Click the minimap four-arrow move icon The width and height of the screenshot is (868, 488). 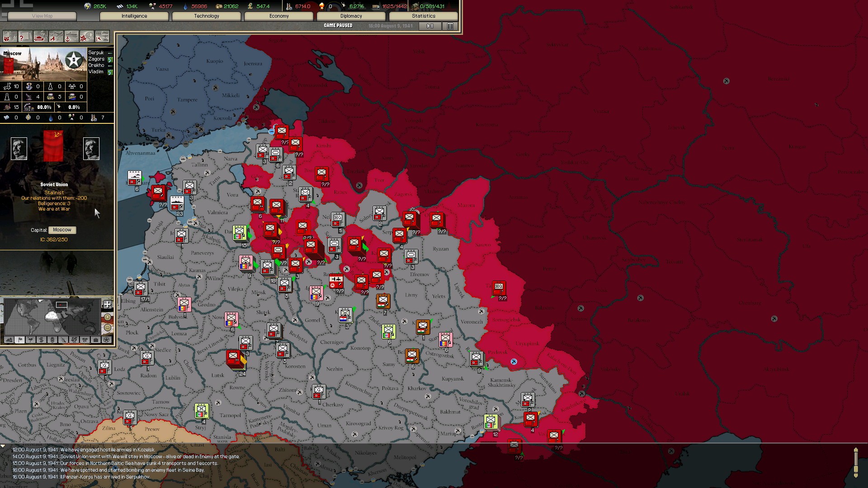click(108, 305)
